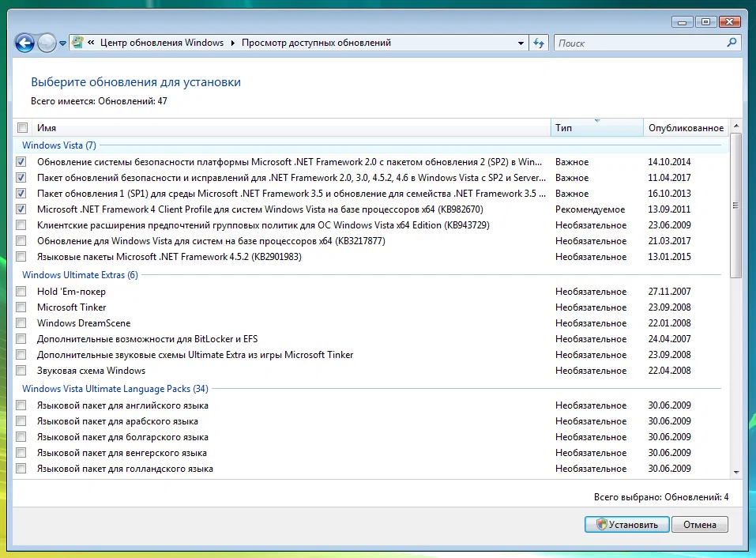This screenshot has height=558, width=756.
Task: Click Языковой пакет для английского языка text
Action: pos(123,405)
